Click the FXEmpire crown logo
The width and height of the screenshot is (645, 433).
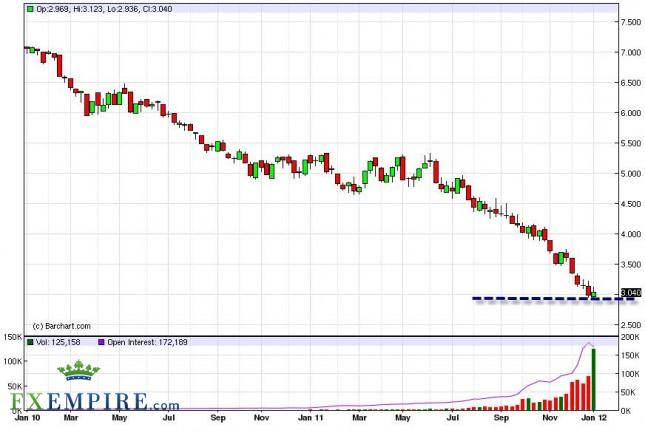[x=78, y=370]
